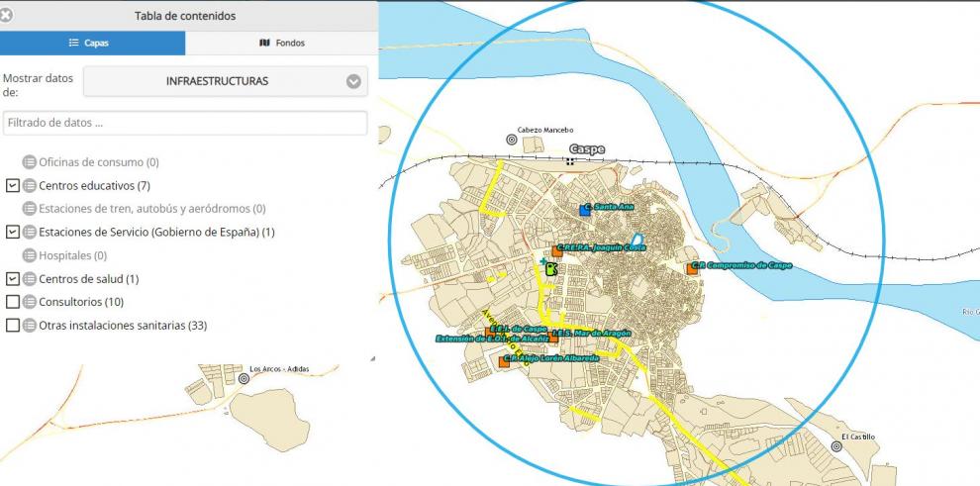Image resolution: width=980 pixels, height=486 pixels.
Task: Uncheck the Centros educativos layer
Action: coord(13,185)
